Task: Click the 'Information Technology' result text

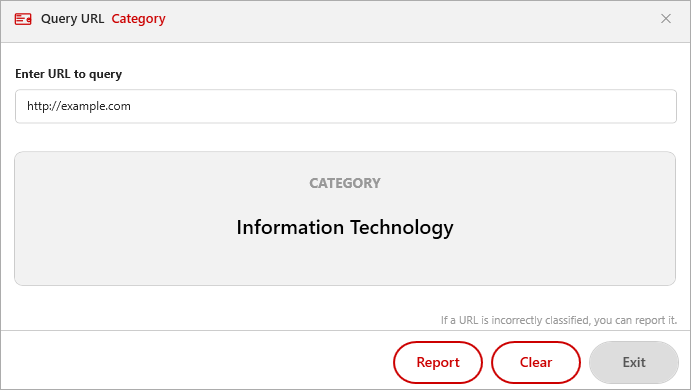Action: tap(345, 227)
